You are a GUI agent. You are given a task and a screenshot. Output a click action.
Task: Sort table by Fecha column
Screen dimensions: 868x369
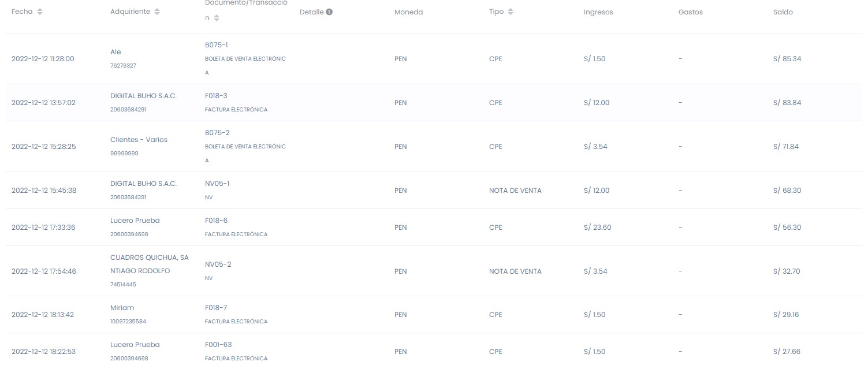[x=40, y=12]
